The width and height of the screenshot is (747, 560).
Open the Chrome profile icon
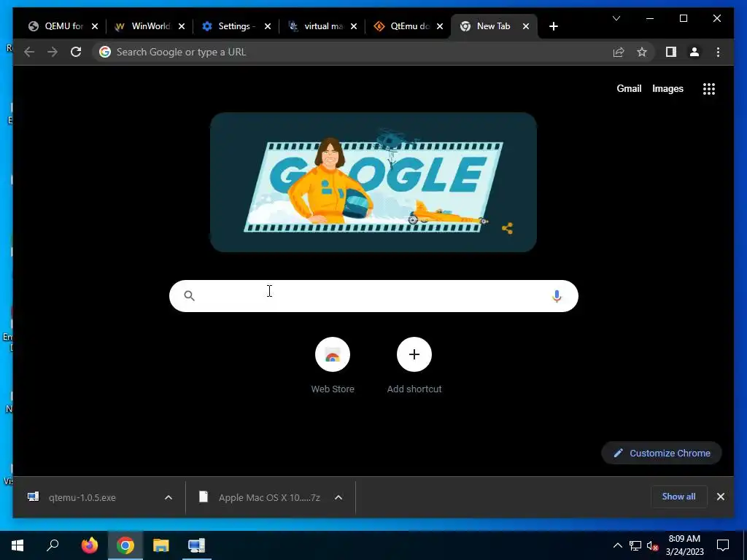coord(694,52)
